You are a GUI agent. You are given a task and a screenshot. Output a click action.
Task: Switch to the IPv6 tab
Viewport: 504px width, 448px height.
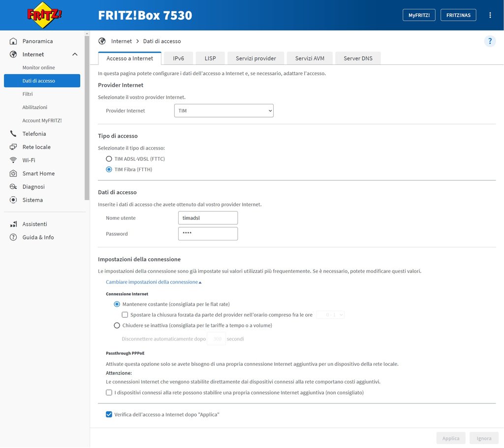click(x=179, y=58)
